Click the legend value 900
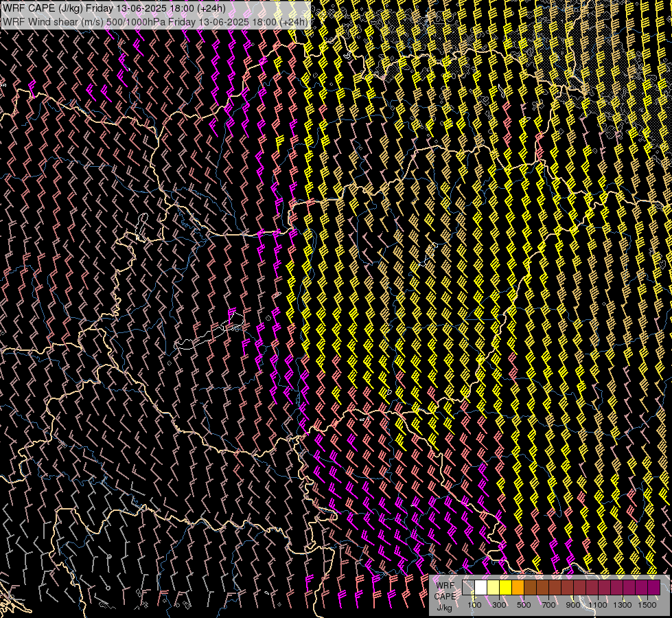The height and width of the screenshot is (618, 672). tap(573, 605)
